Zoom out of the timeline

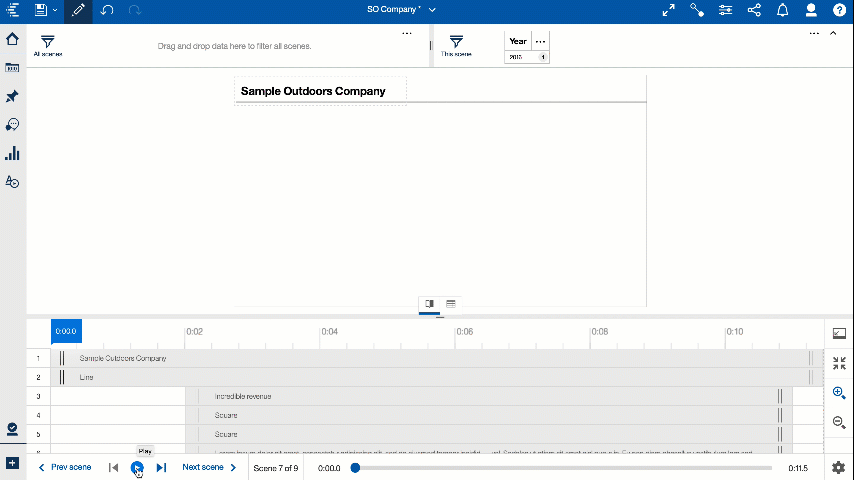[839, 422]
